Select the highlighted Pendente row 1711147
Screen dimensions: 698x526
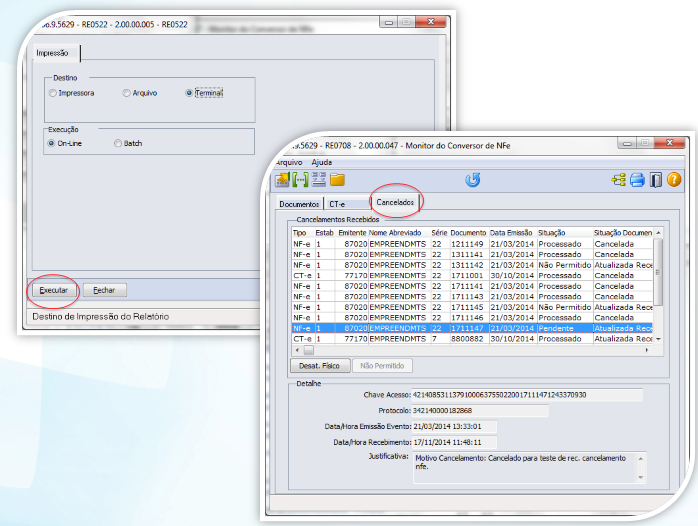point(472,328)
